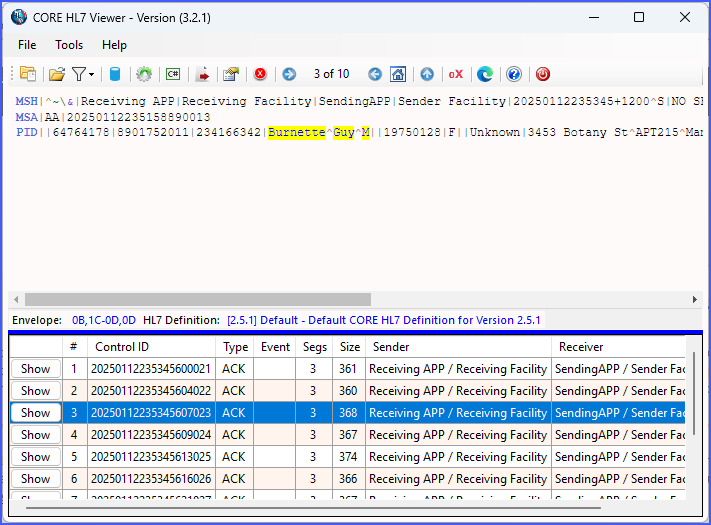
Task: Select control ID 20250112235345604022 cell
Action: (x=151, y=391)
